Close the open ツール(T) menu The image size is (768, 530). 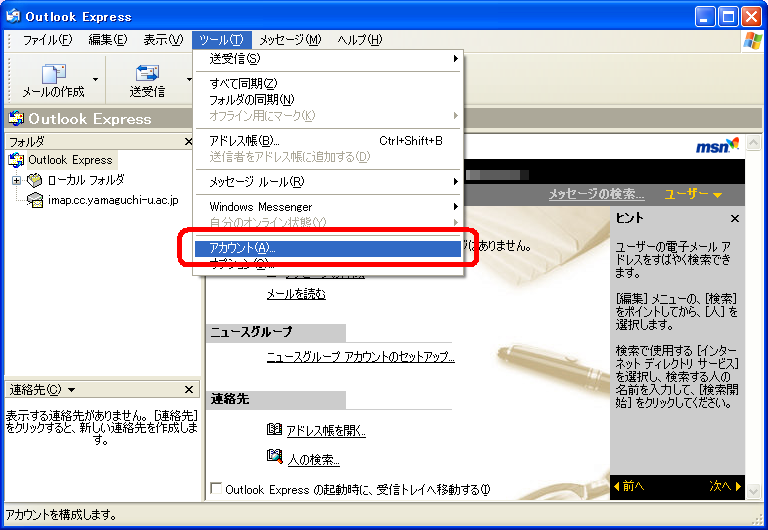point(221,40)
